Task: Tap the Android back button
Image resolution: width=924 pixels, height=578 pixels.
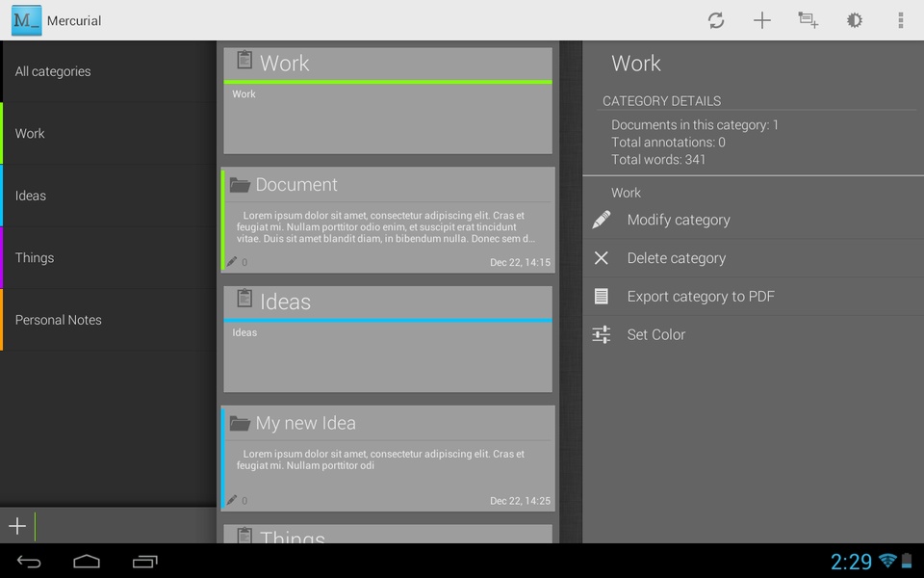Action: [28, 562]
